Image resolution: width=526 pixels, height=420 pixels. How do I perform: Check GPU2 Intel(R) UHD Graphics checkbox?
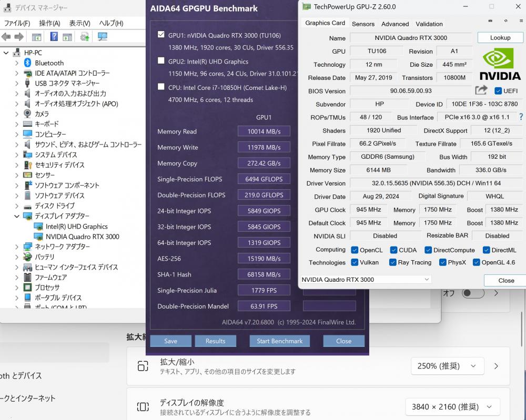[161, 60]
